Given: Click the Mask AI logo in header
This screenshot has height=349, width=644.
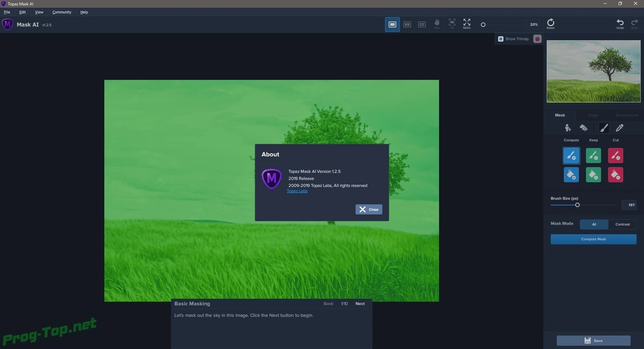Looking at the screenshot, I should (x=8, y=24).
